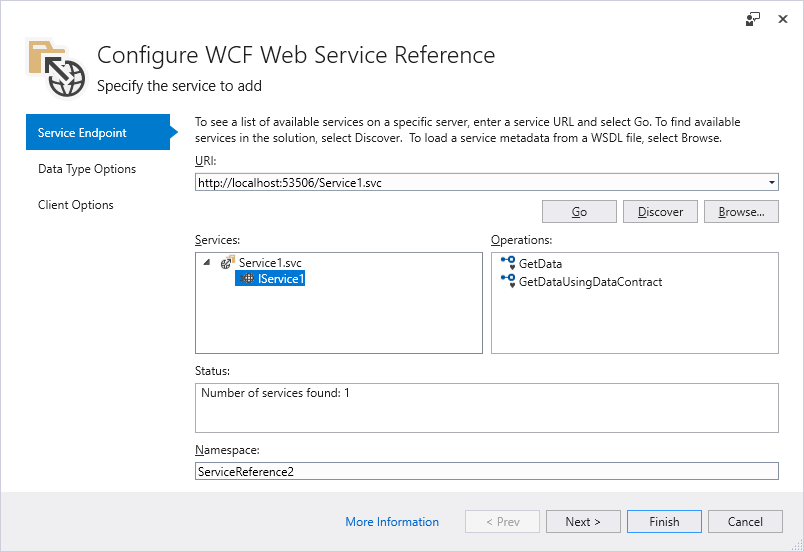Screen dimensions: 804x552
Task: Click the IService1 contract icon
Action: point(247,279)
